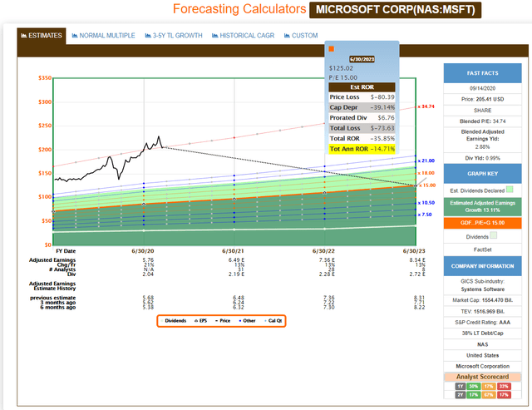
Task: Click the Historical CAGR tab's chart icon
Action: pos(216,36)
